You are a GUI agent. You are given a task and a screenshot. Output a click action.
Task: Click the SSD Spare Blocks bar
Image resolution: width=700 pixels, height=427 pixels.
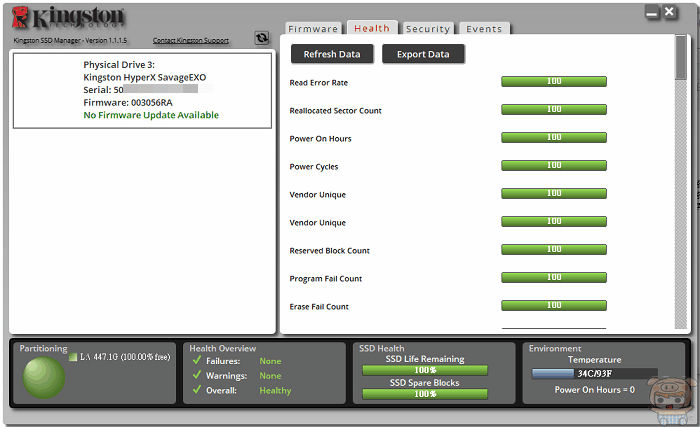(425, 394)
